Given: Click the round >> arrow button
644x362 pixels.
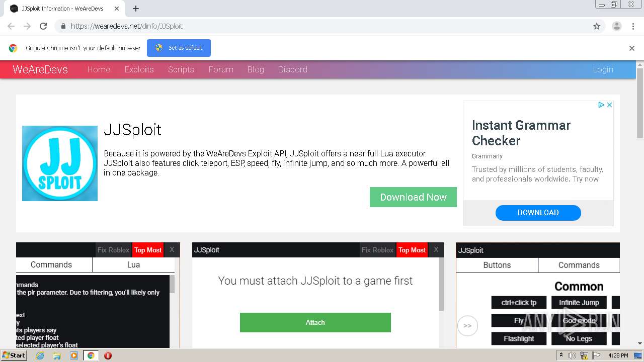Looking at the screenshot, I should pyautogui.click(x=467, y=326).
